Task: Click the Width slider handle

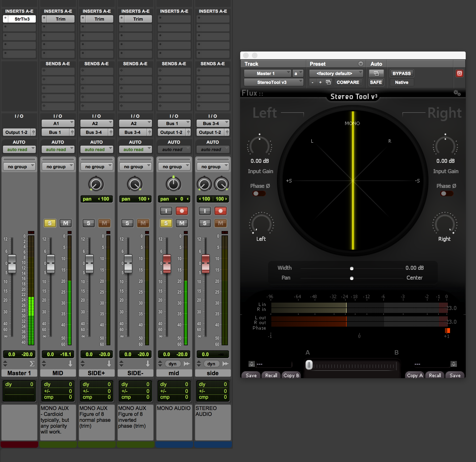Action: point(352,269)
